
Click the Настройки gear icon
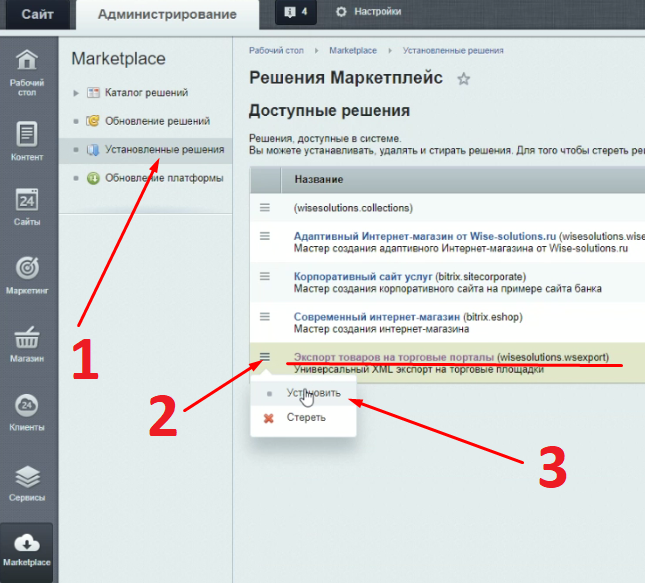coord(341,12)
